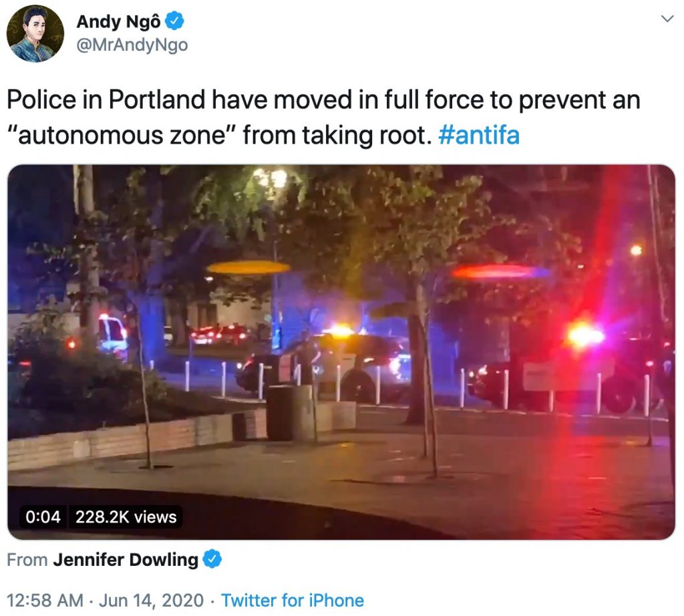This screenshot has width=684, height=616.
Task: Play the embedded police video
Action: click(x=341, y=352)
